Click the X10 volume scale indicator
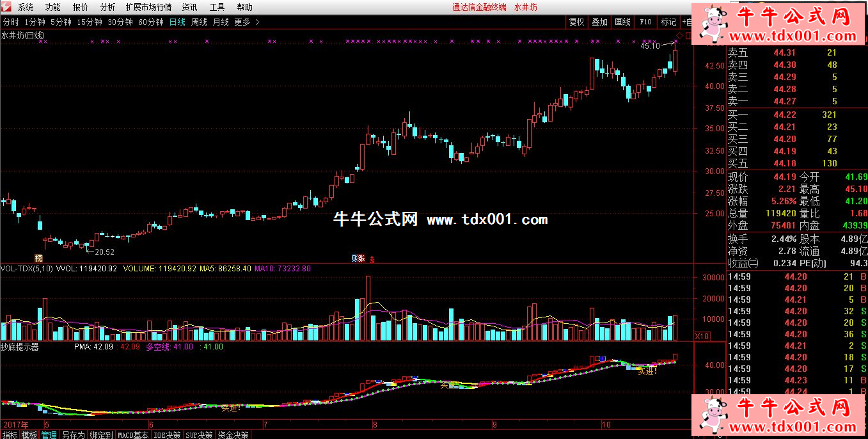This screenshot has width=868, height=439. click(702, 336)
